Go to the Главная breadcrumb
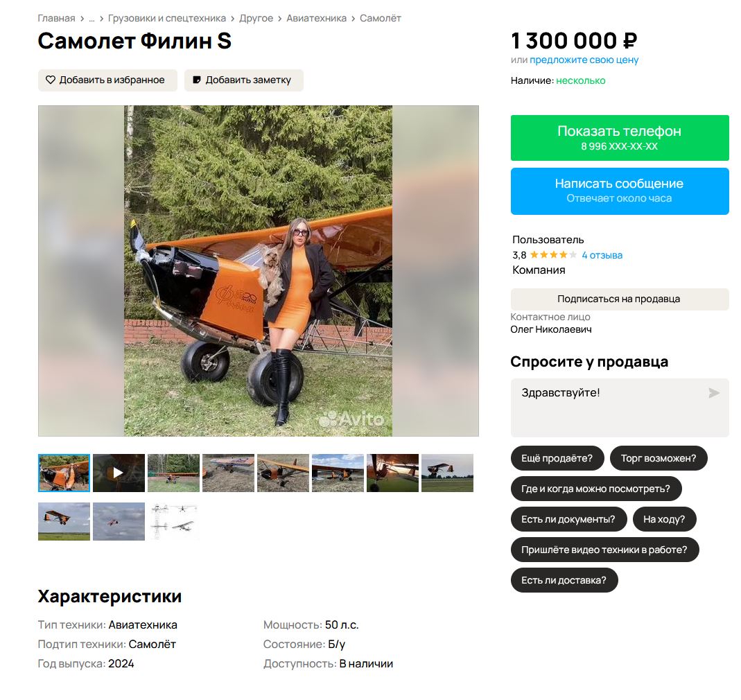The height and width of the screenshot is (700, 741). [x=56, y=19]
